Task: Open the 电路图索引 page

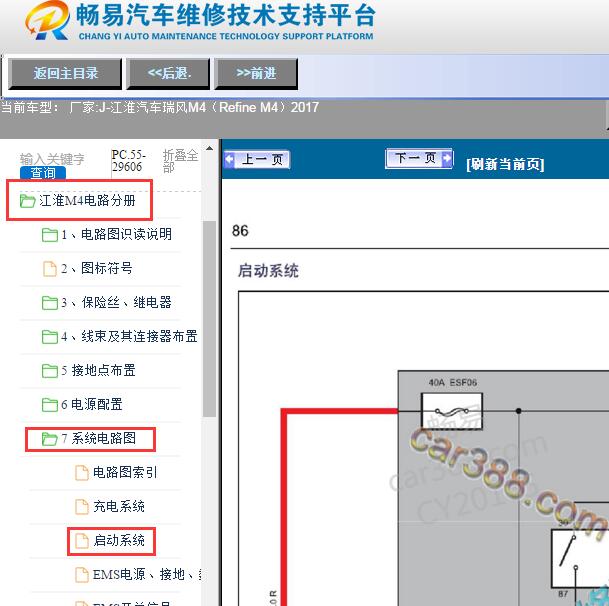Action: [x=125, y=472]
